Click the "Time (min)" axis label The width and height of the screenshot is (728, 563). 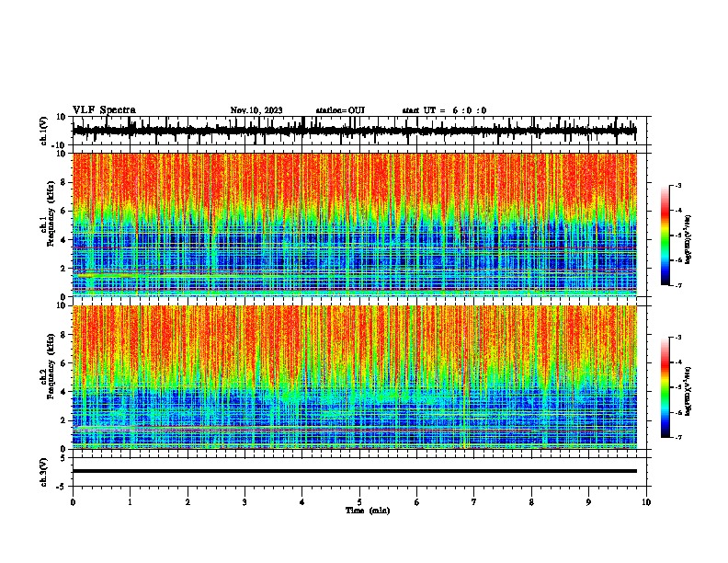(x=368, y=511)
